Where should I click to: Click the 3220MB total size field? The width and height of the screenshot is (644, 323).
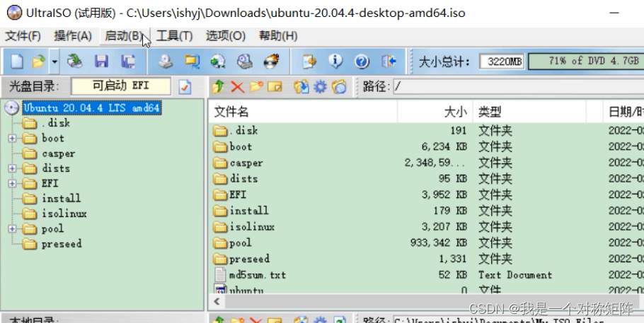502,62
